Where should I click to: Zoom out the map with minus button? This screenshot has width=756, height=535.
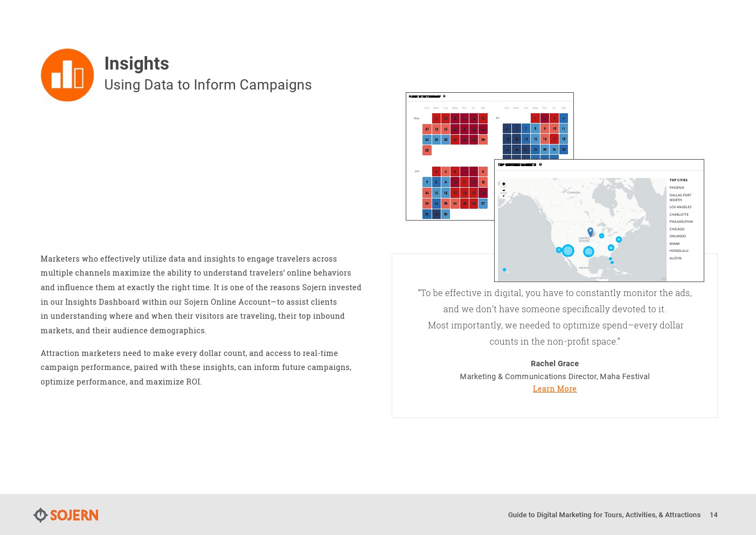[504, 190]
